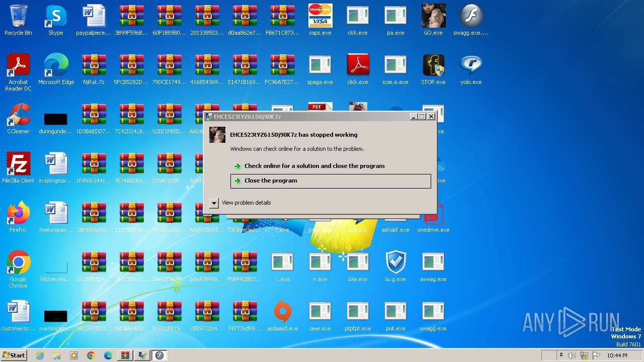The height and width of the screenshot is (362, 644).
Task: Select the FC96A7E27 archive
Action: point(282,69)
